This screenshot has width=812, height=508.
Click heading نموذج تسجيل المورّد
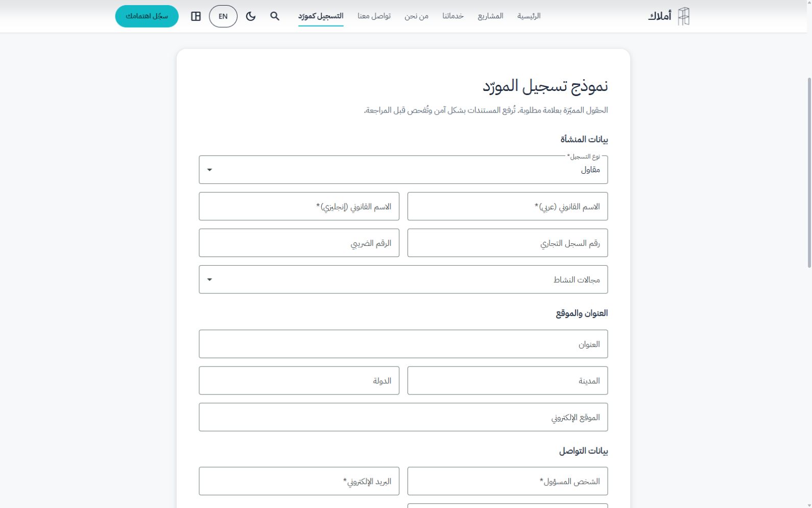coord(545,86)
